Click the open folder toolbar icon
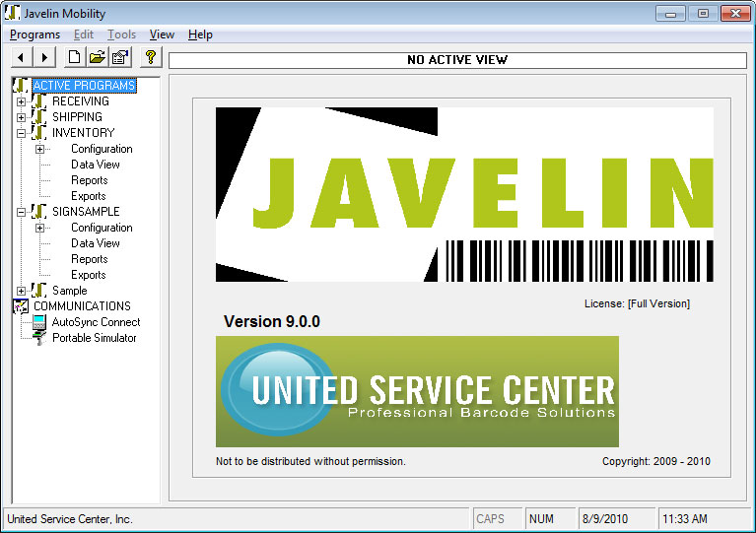Image resolution: width=756 pixels, height=533 pixels. 98,58
